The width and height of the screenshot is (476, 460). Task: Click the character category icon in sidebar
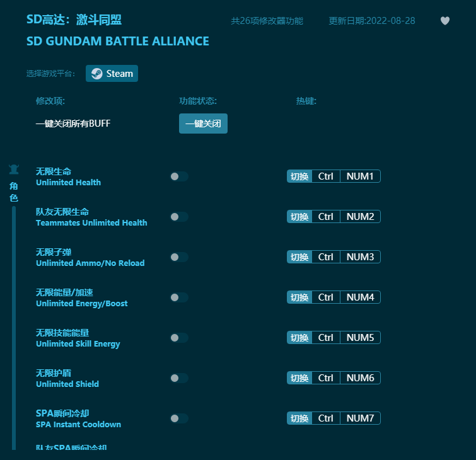[14, 170]
